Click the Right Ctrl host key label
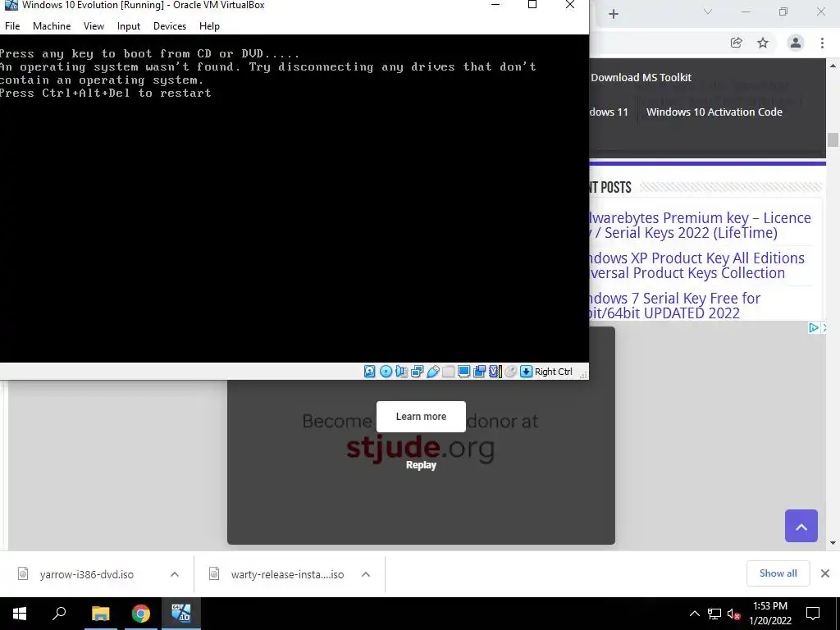 [554, 372]
